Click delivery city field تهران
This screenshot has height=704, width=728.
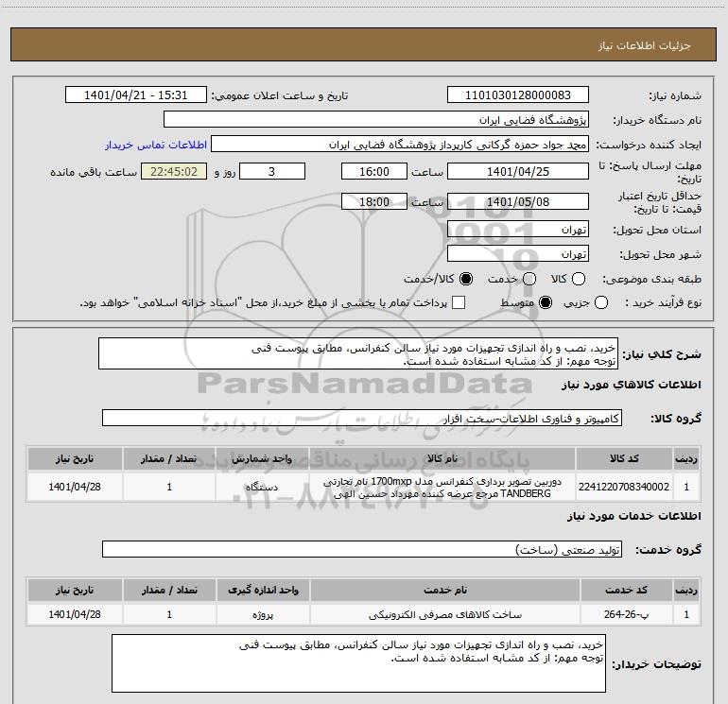tap(518, 254)
